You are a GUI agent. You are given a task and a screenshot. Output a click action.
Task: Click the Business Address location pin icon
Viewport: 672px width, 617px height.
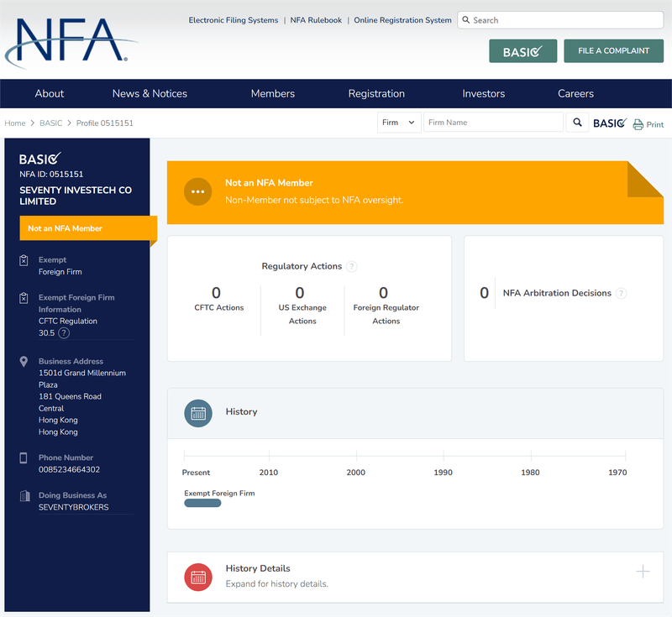[24, 362]
